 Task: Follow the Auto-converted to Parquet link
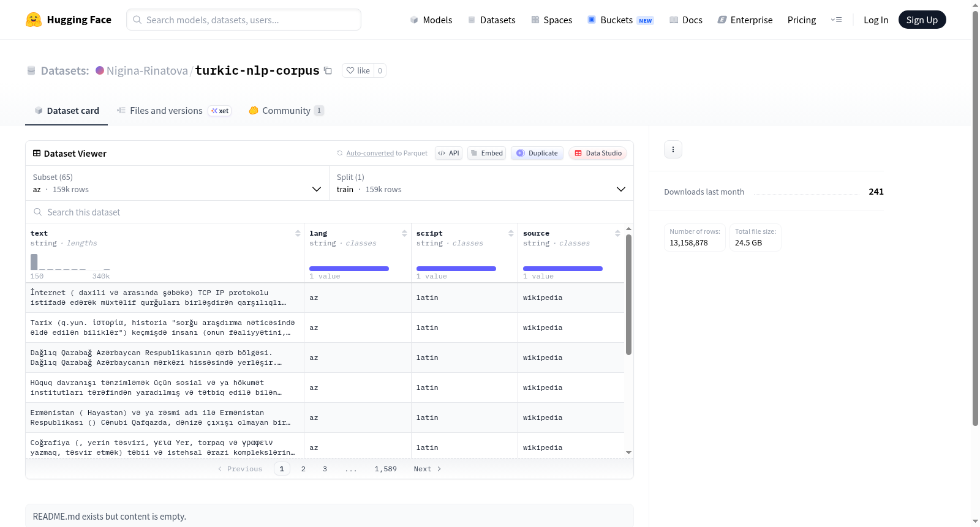pos(370,153)
